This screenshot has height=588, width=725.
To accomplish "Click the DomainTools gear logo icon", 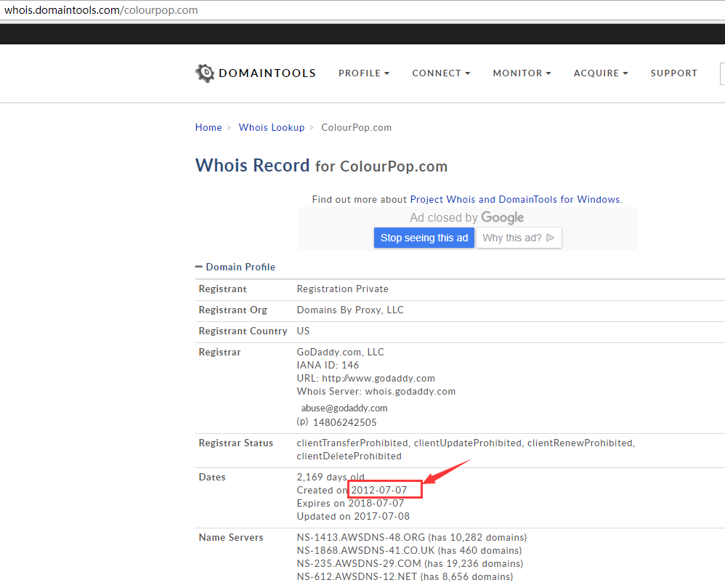I will click(205, 73).
